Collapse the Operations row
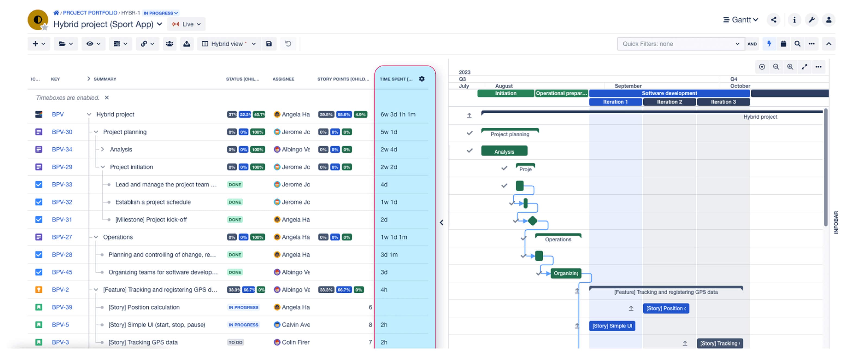 pyautogui.click(x=96, y=237)
